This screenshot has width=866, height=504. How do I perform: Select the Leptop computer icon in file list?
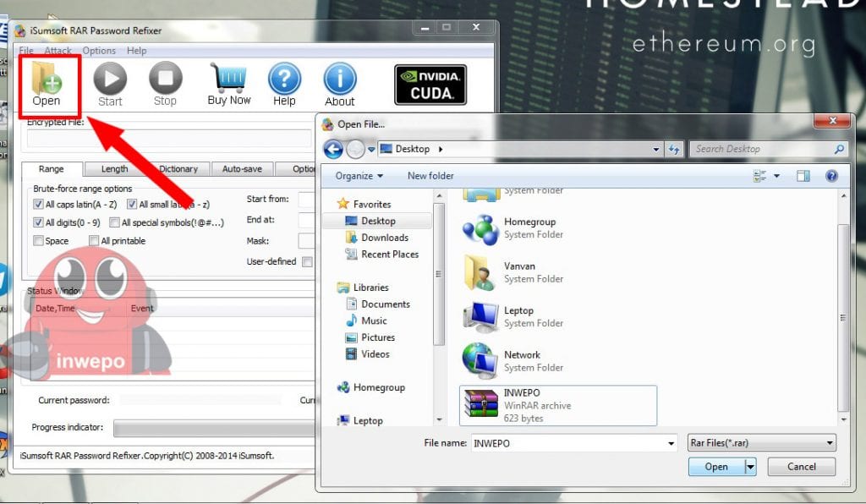point(481,317)
